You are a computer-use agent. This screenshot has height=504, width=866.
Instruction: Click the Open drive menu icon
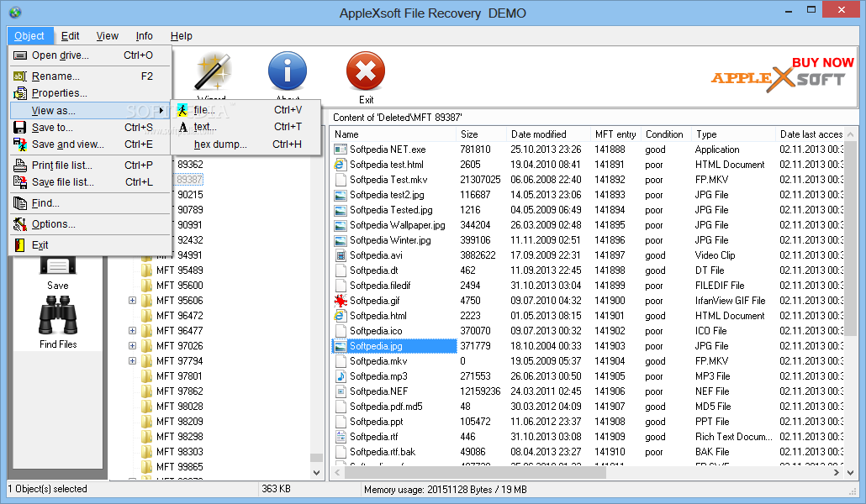(20, 55)
